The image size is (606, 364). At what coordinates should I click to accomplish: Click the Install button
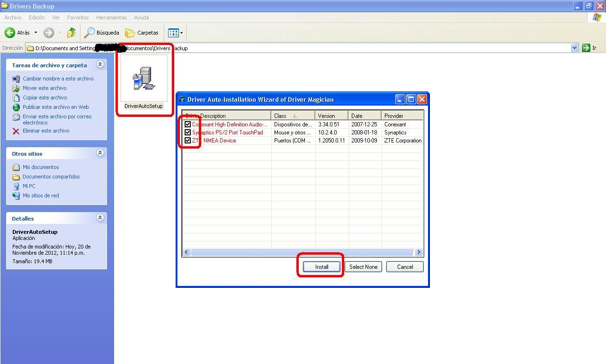pyautogui.click(x=322, y=267)
